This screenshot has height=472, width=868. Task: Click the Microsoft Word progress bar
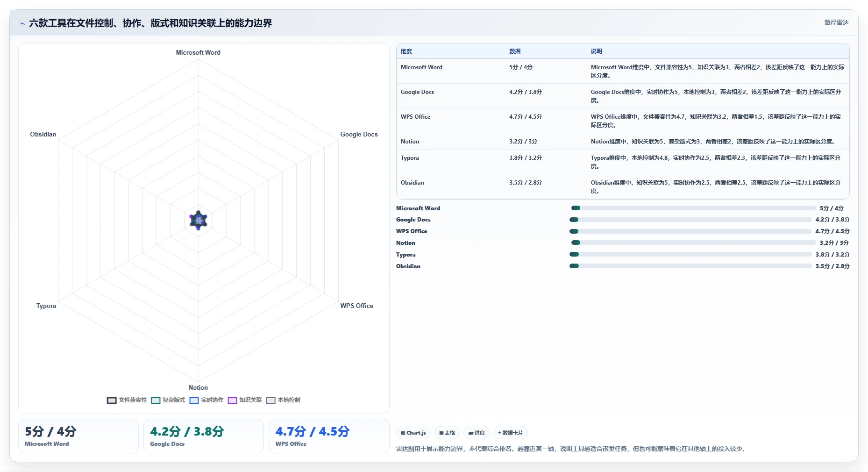[x=693, y=208]
